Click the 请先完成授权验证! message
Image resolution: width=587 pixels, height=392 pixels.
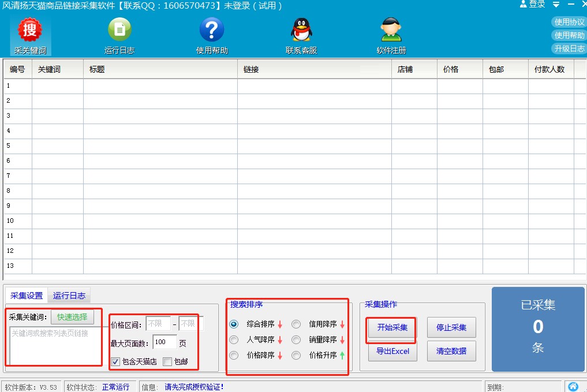pyautogui.click(x=195, y=387)
